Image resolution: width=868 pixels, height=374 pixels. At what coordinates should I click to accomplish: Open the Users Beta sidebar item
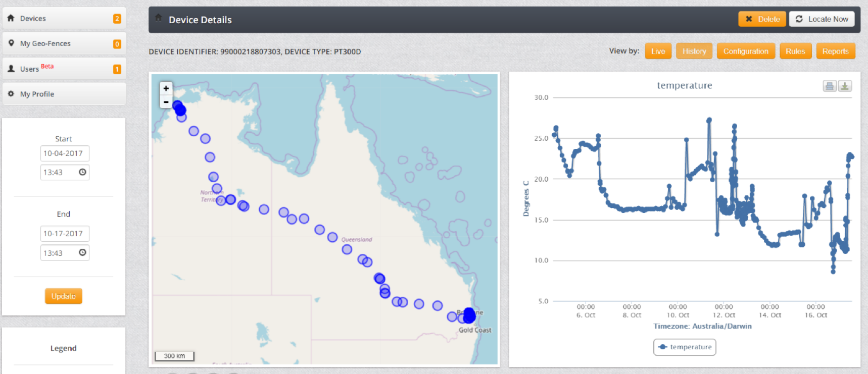[64, 69]
